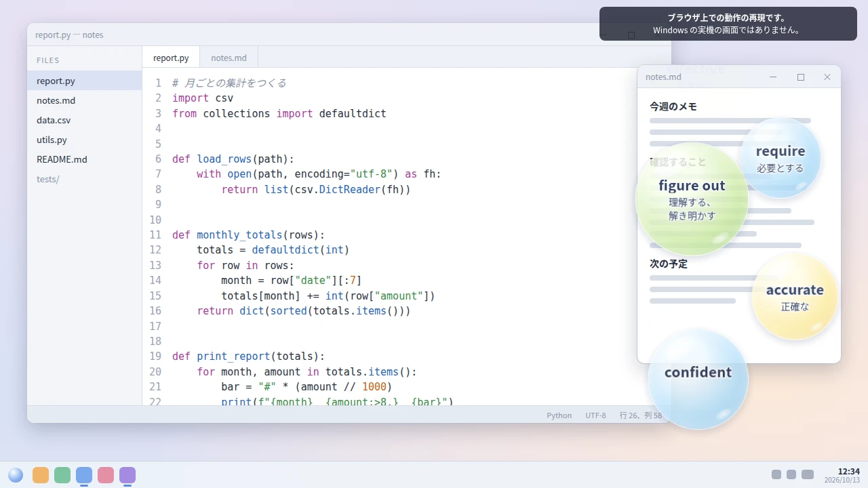Minimize the notes.md floating window
868x488 pixels.
click(x=773, y=77)
